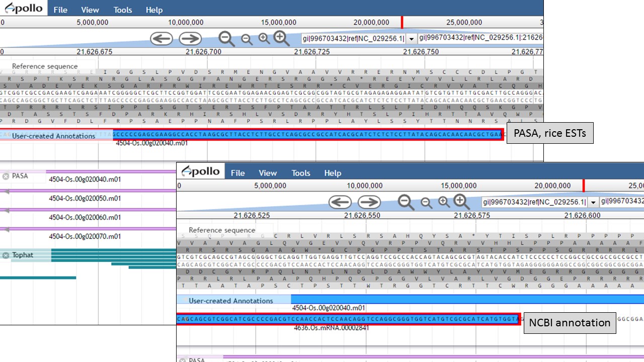
Task: Pan left using arrow in lower Apollo window
Action: (x=340, y=202)
